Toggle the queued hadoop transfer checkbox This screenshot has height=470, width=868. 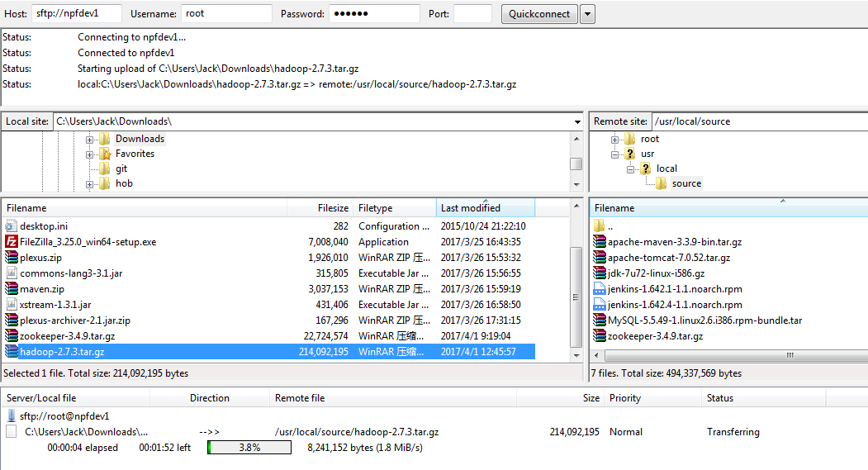pos(11,432)
